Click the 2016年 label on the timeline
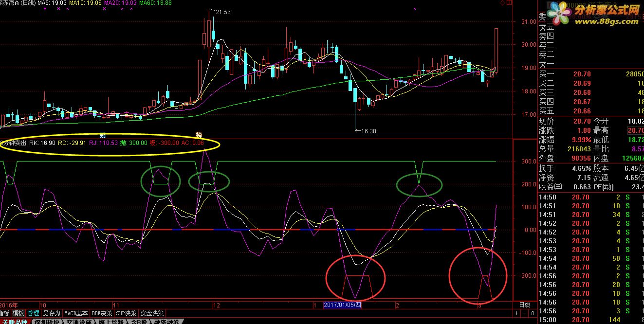Image resolution: width=644 pixels, height=324 pixels. 9,305
